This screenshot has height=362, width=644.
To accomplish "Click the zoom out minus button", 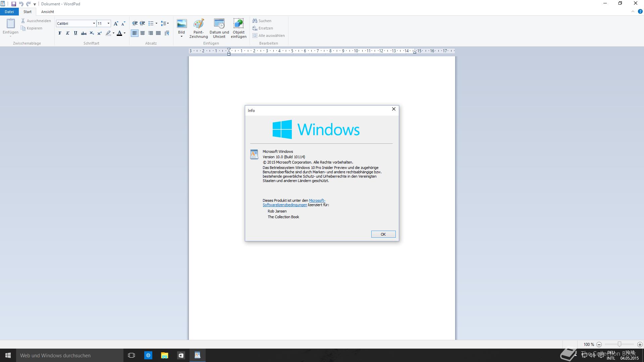I will point(599,344).
